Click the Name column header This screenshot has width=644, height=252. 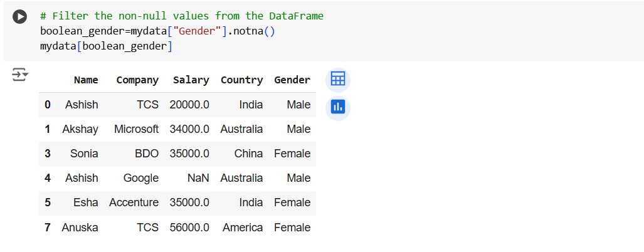(86, 80)
